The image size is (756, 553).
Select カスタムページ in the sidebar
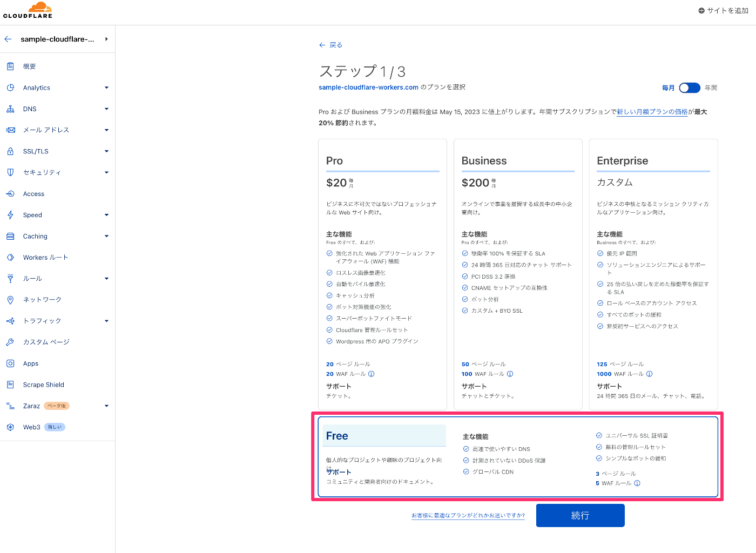point(46,341)
